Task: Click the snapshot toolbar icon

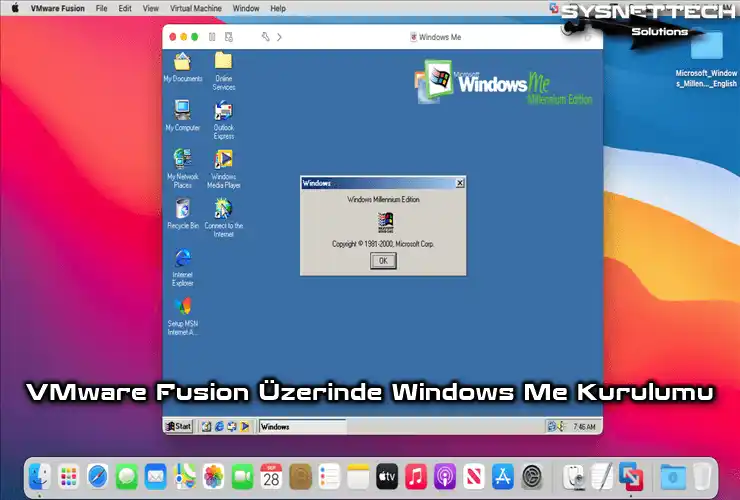Action: [229, 37]
